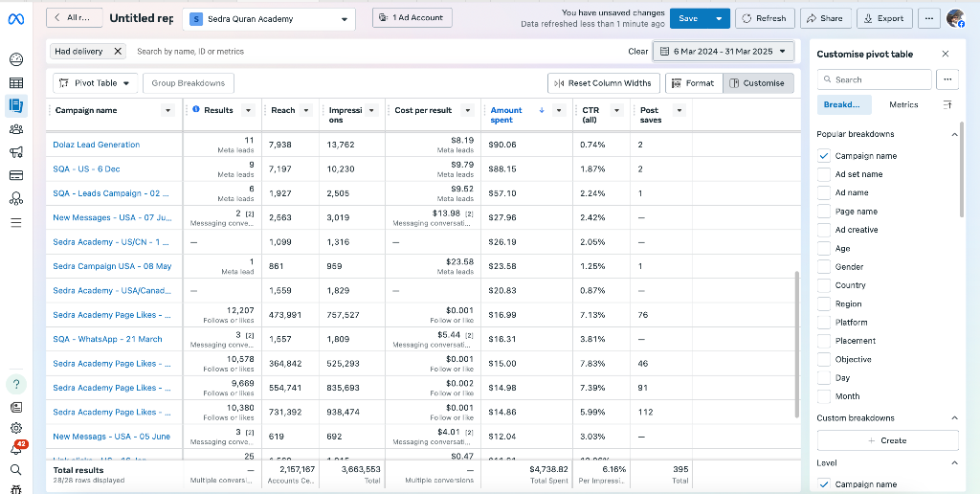Click Reset Column Widths
This screenshot has height=494, width=980.
pos(603,83)
